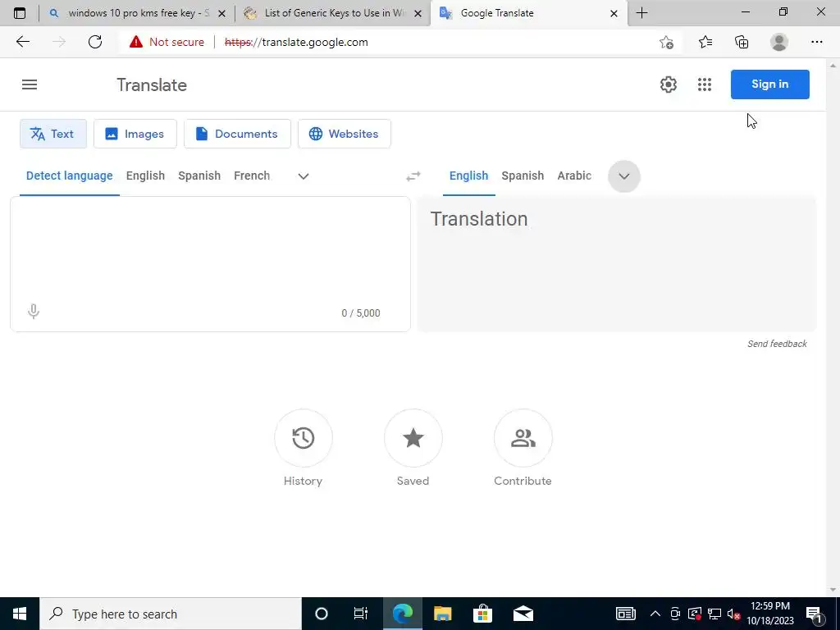Click the taskbar search box
This screenshot has width=840, height=630.
coord(171,614)
